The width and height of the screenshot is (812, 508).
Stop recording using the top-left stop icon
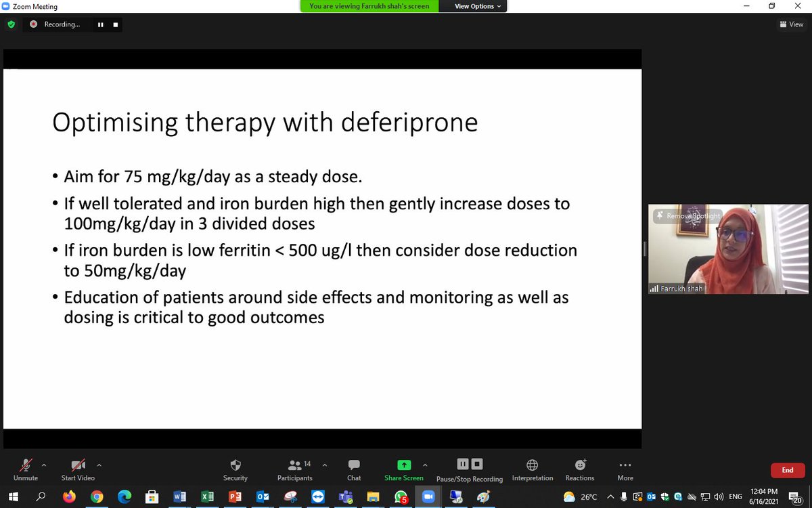pos(115,24)
